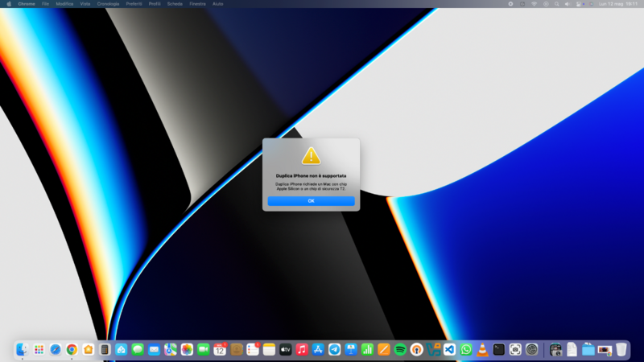Open Terminal from the Dock
This screenshot has height=362, width=644.
[x=499, y=349]
